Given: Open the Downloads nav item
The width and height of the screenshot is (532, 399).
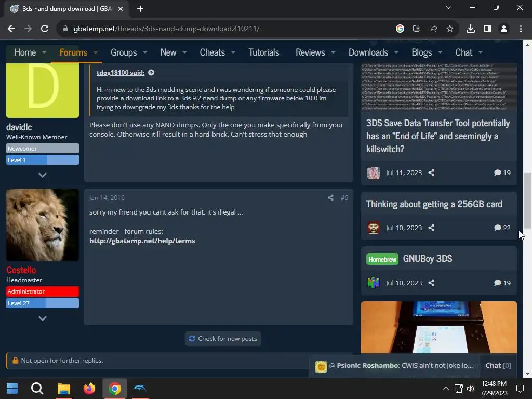Looking at the screenshot, I should 368,52.
